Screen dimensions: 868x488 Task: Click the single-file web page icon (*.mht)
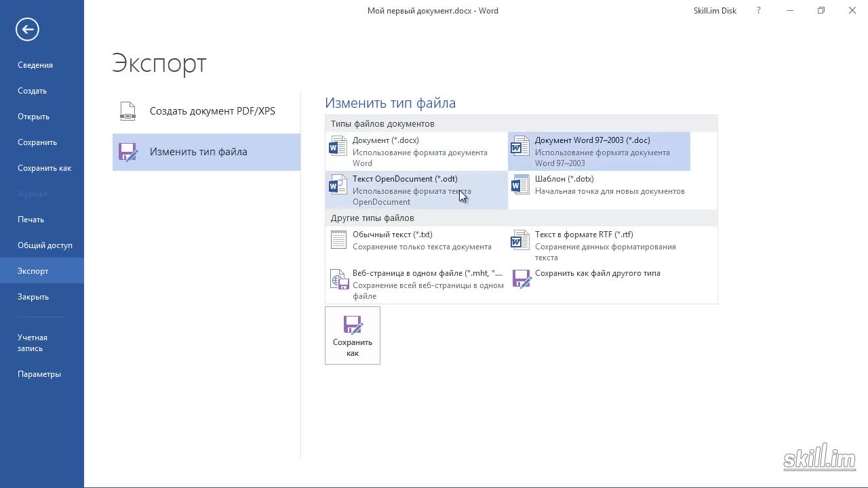click(x=339, y=279)
